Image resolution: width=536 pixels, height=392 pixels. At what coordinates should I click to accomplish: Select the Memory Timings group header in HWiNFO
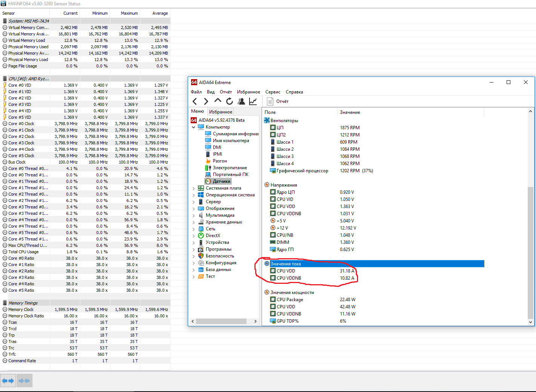pyautogui.click(x=85, y=303)
